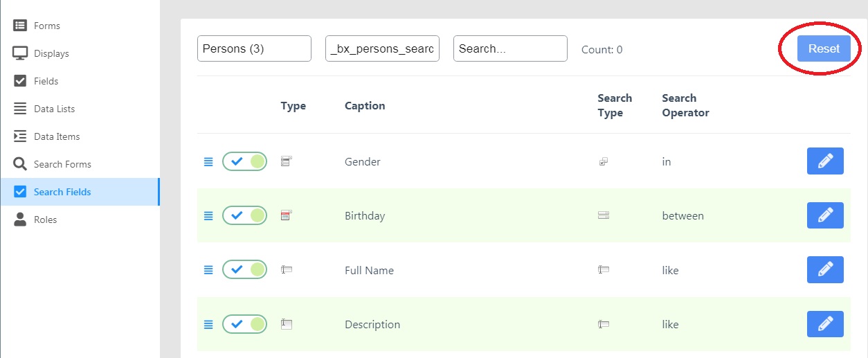Open the Persons (3) module dropdown
This screenshot has height=358, width=868.
254,48
